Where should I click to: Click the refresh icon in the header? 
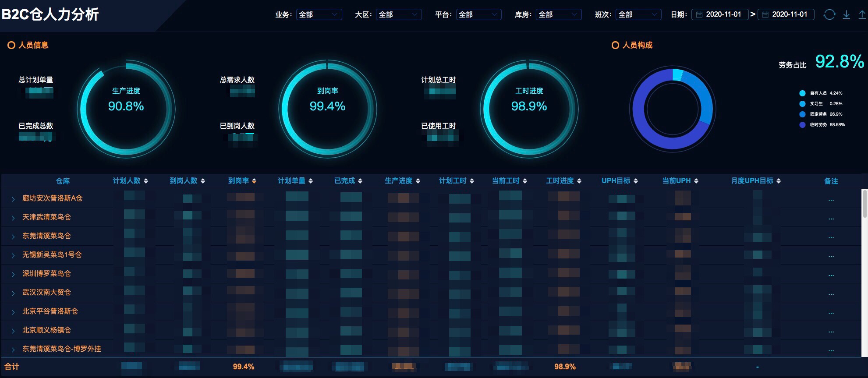tap(829, 14)
